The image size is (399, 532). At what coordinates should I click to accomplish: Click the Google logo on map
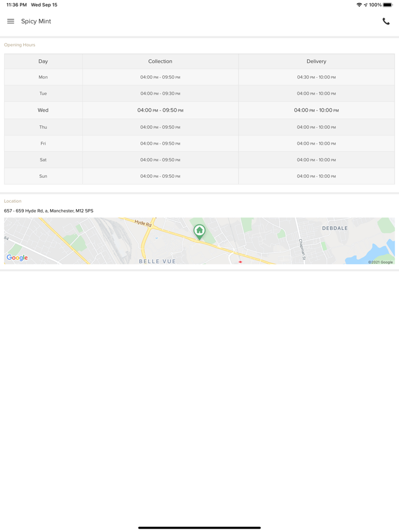[17, 257]
